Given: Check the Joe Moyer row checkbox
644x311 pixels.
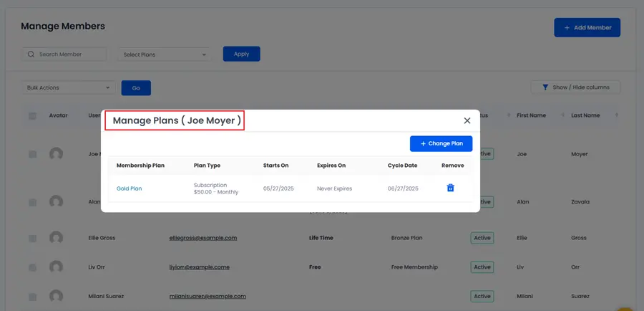Looking at the screenshot, I should pyautogui.click(x=32, y=154).
